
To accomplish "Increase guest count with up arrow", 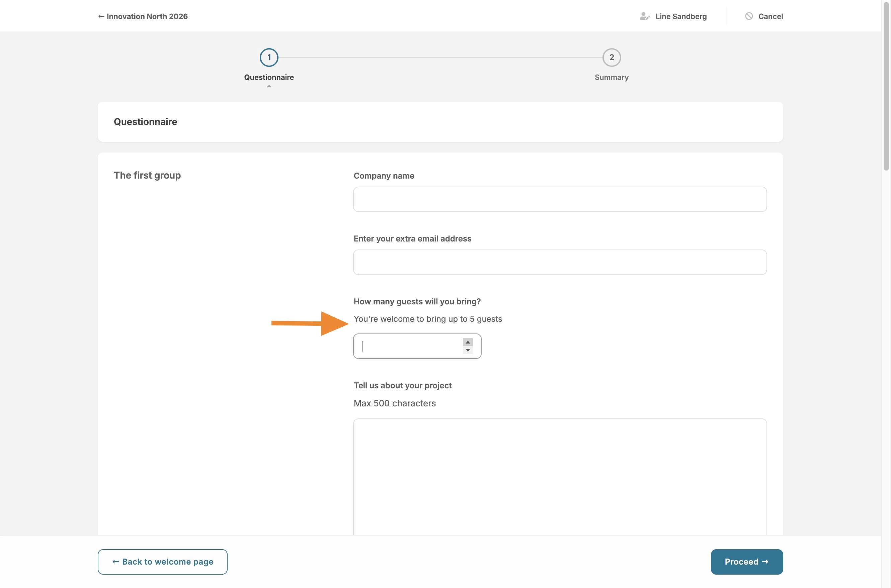I will coord(468,342).
